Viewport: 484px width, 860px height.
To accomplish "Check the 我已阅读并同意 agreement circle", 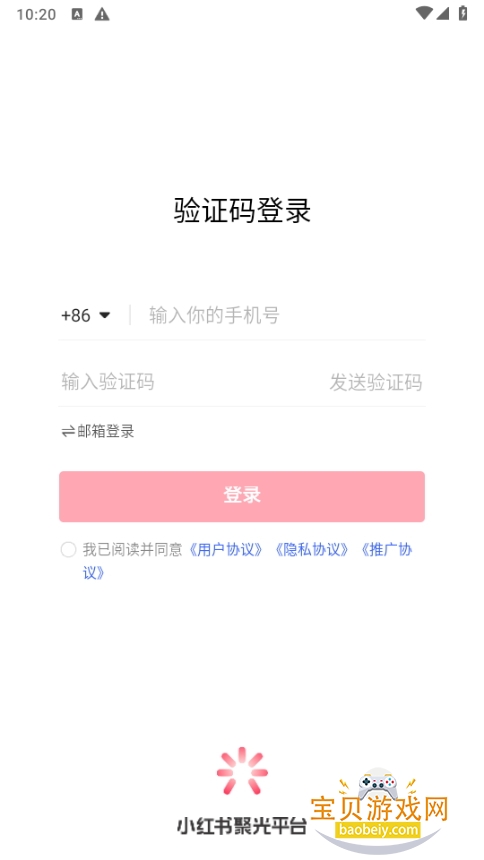I will (x=69, y=550).
